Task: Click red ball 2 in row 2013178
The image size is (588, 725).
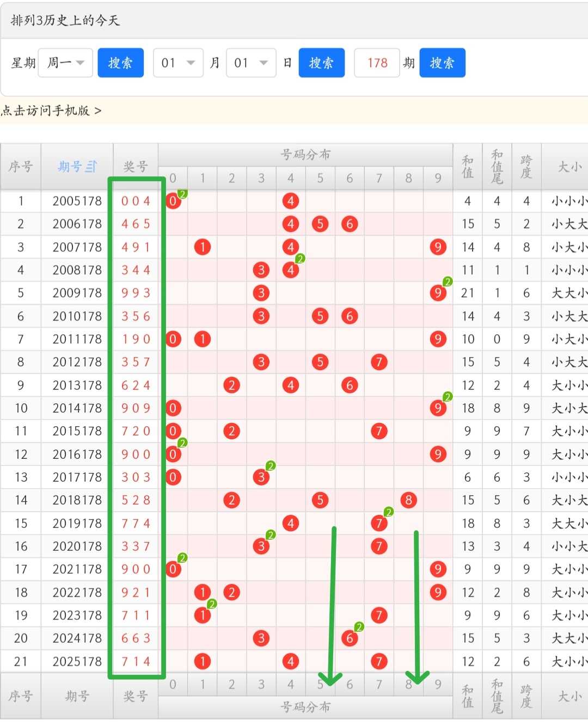Action: tap(232, 385)
